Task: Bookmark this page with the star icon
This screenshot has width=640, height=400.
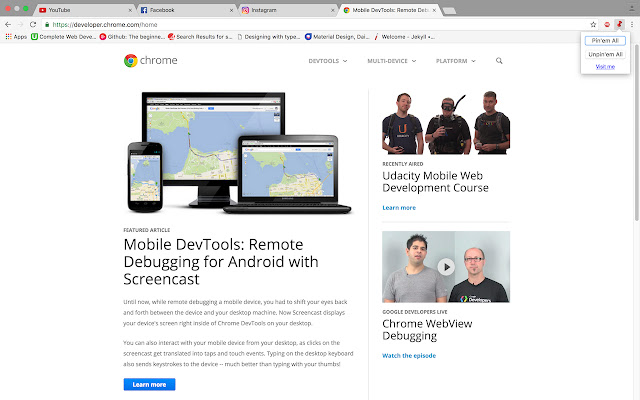Action: 593,23
